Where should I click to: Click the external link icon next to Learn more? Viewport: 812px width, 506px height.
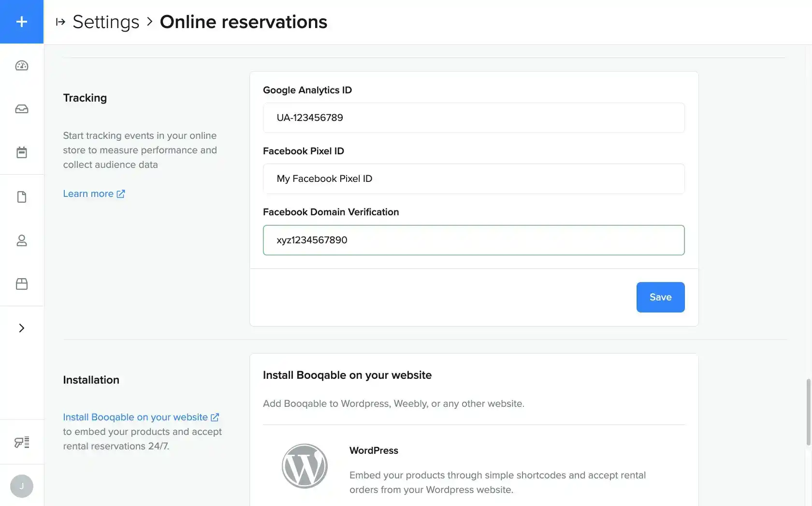[120, 193]
